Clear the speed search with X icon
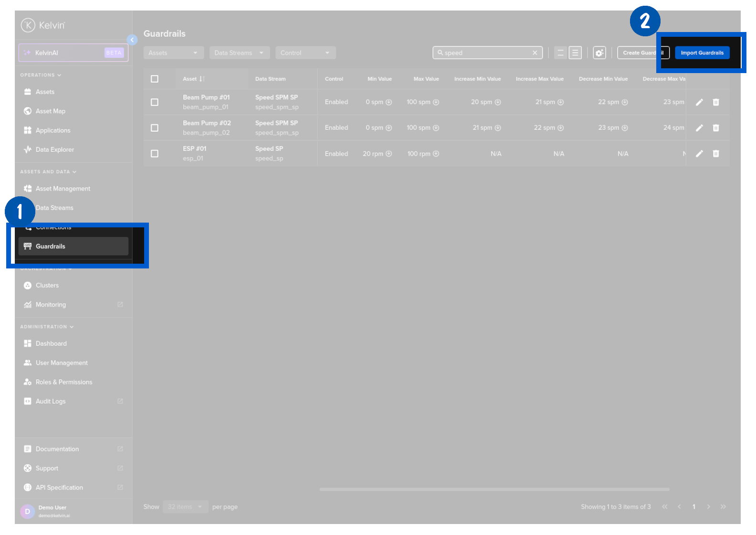The height and width of the screenshot is (535, 756). pyautogui.click(x=535, y=53)
